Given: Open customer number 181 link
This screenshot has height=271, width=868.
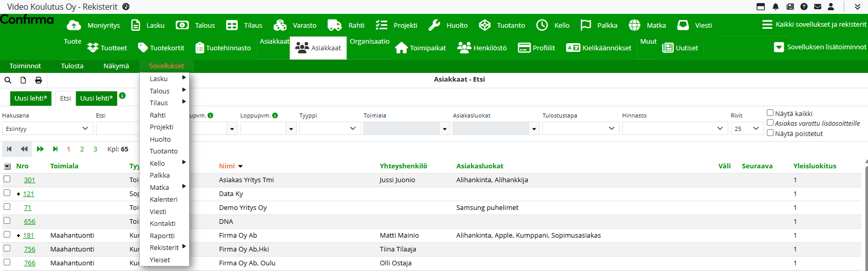Looking at the screenshot, I should pyautogui.click(x=29, y=236).
